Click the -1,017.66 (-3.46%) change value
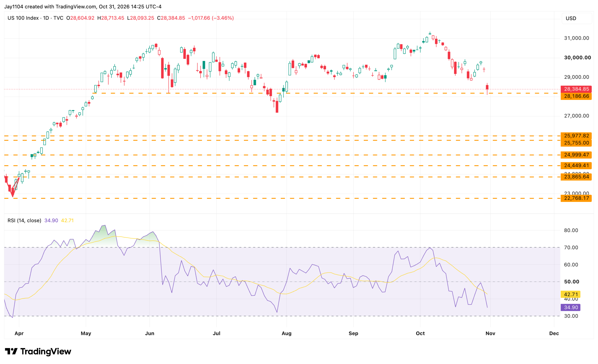The width and height of the screenshot is (598, 364). coord(211,18)
